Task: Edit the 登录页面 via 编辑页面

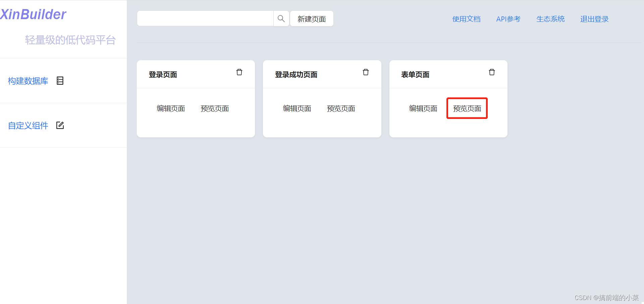Action: coord(171,108)
